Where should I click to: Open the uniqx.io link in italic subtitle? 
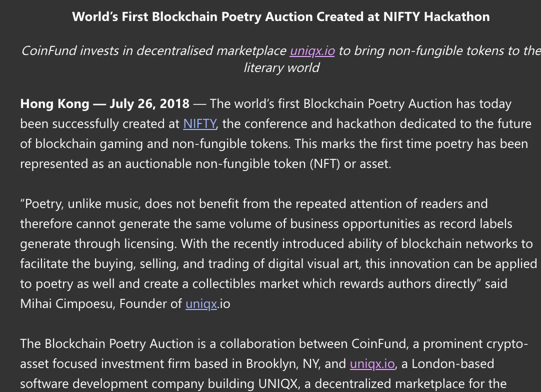(x=312, y=51)
